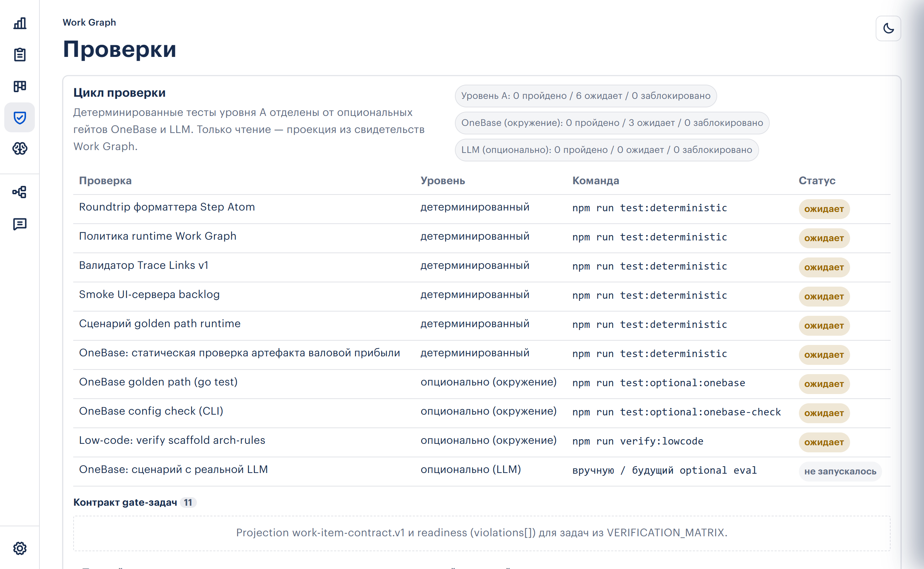Open settings gear icon in sidebar

tap(20, 548)
